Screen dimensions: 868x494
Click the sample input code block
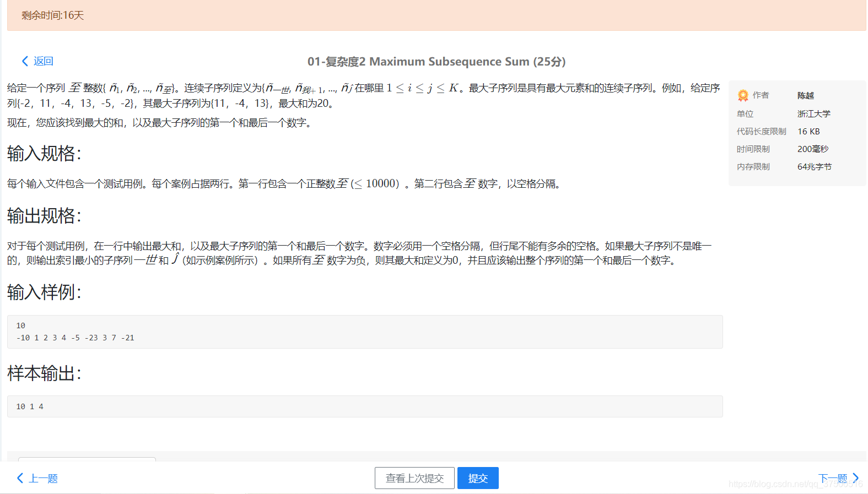[365, 332]
